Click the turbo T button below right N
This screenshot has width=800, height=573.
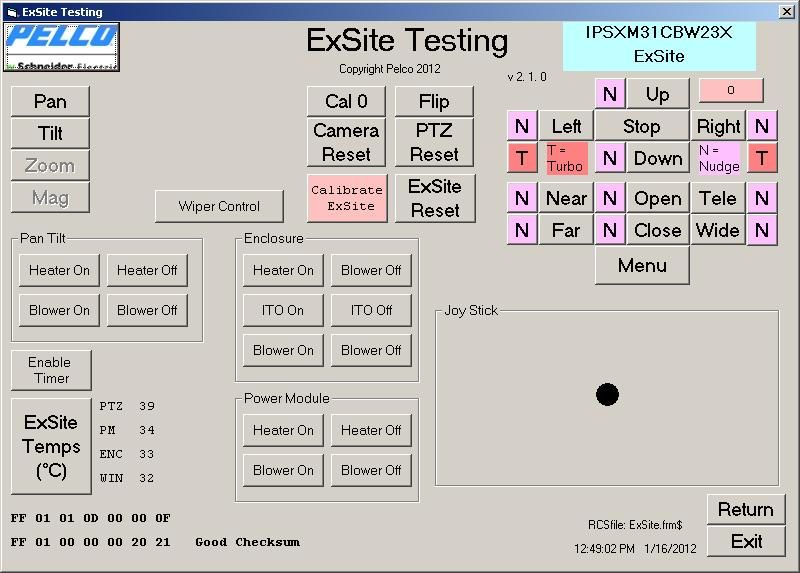[762, 158]
